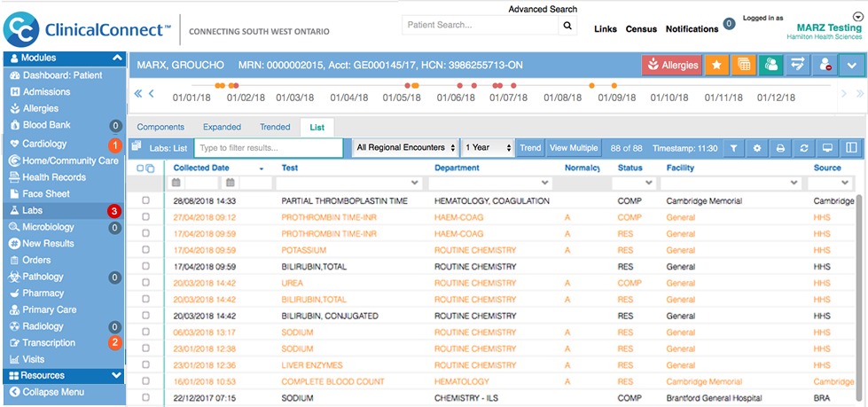Open the red Allergies button
This screenshot has width=868, height=407.
click(x=672, y=66)
